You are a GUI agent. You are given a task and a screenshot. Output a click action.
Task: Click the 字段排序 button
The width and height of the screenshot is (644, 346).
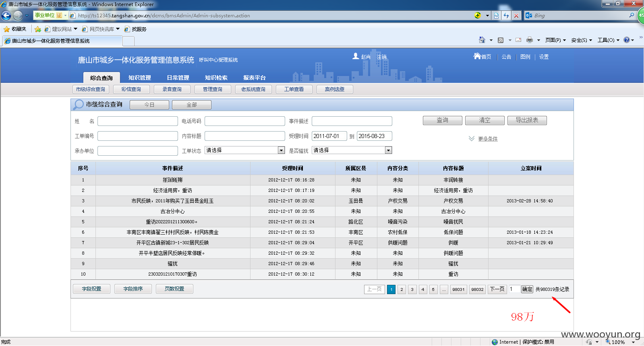click(133, 289)
